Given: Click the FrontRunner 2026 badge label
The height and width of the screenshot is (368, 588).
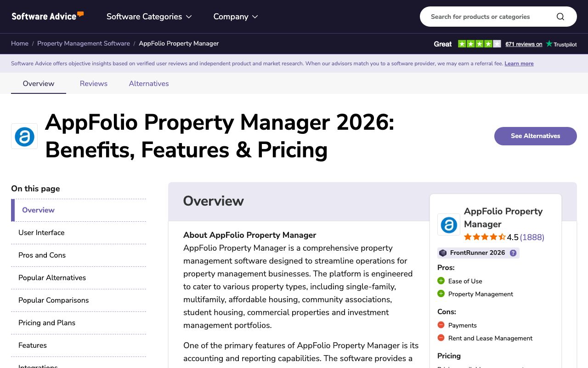Looking at the screenshot, I should pyautogui.click(x=477, y=253).
